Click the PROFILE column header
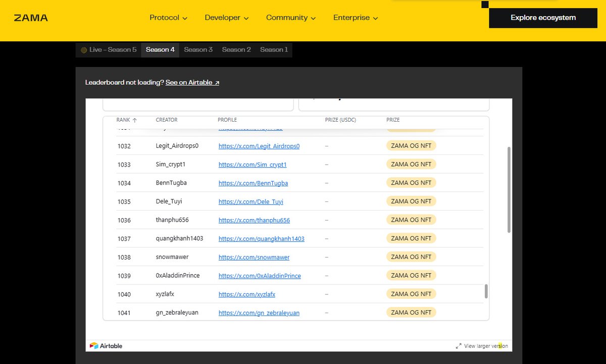 point(227,120)
